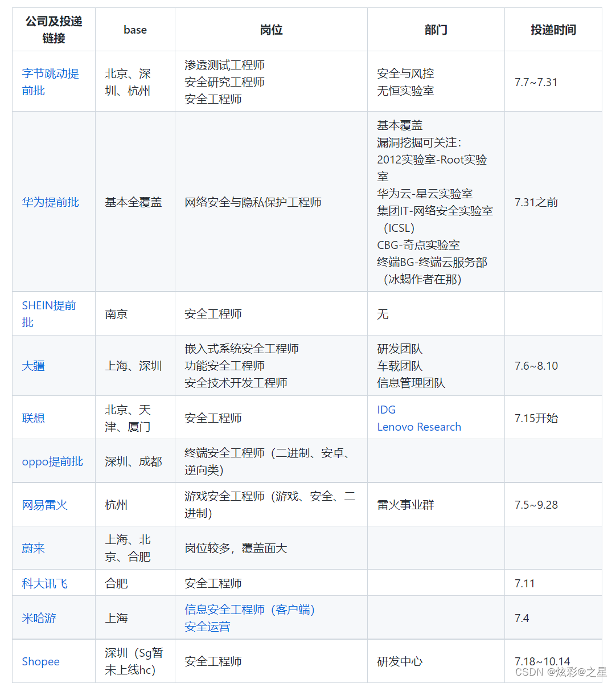Open the 蔚来 company link
The width and height of the screenshot is (616, 683).
[33, 548]
